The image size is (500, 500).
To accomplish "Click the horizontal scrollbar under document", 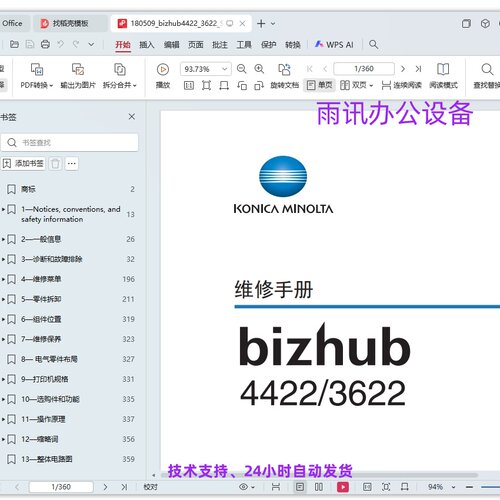I will (x=319, y=475).
